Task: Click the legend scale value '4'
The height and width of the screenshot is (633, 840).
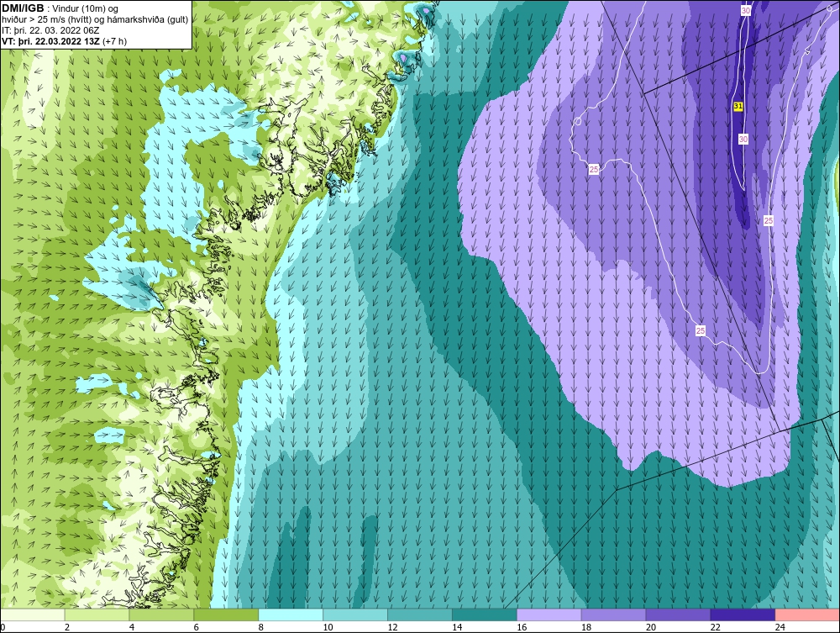Action: coord(132,627)
